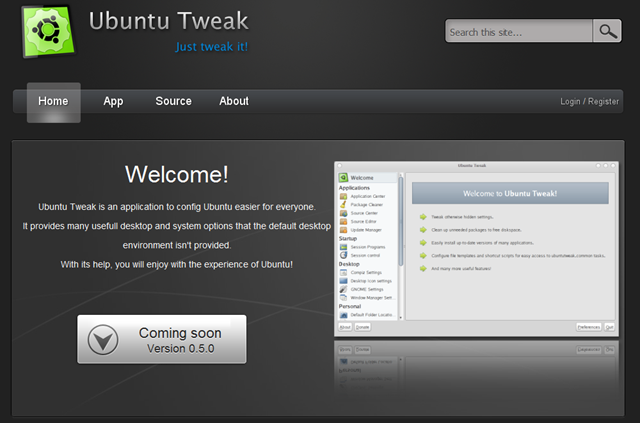Image resolution: width=640 pixels, height=423 pixels.
Task: Click the Preferences button in app screenshot
Action: [589, 327]
